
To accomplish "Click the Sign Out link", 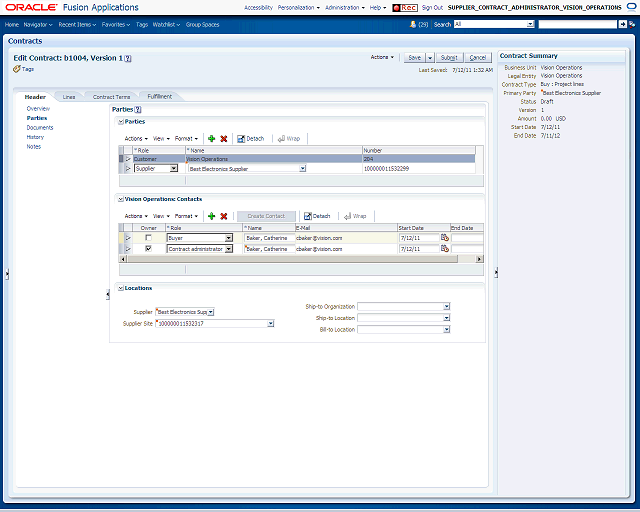I will [432, 8].
